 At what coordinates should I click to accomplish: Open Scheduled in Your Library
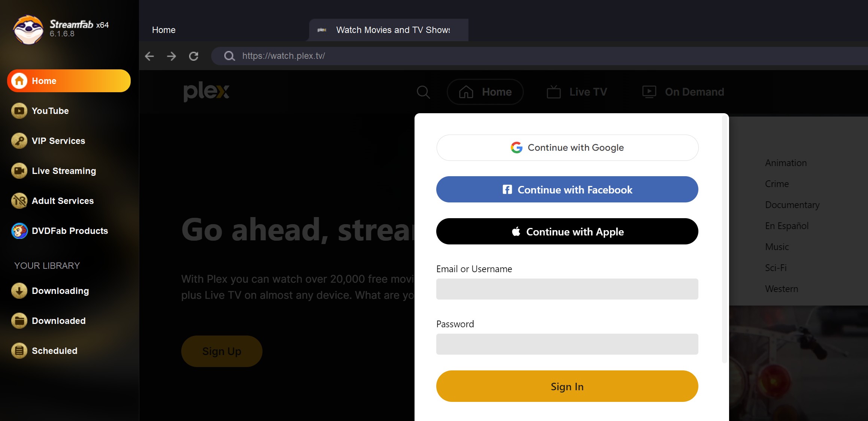coord(55,351)
